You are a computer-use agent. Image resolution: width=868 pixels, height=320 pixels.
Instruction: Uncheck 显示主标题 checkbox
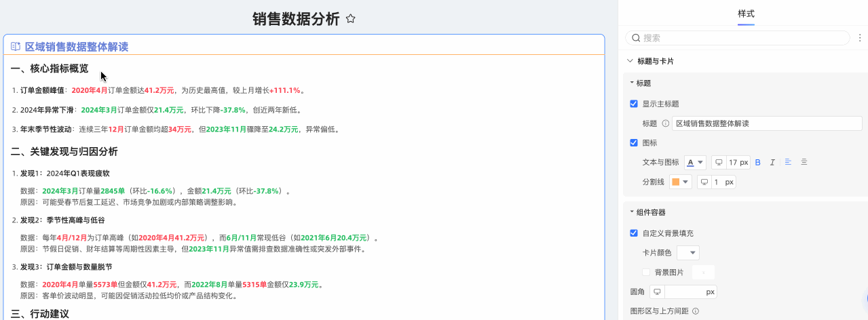(634, 104)
